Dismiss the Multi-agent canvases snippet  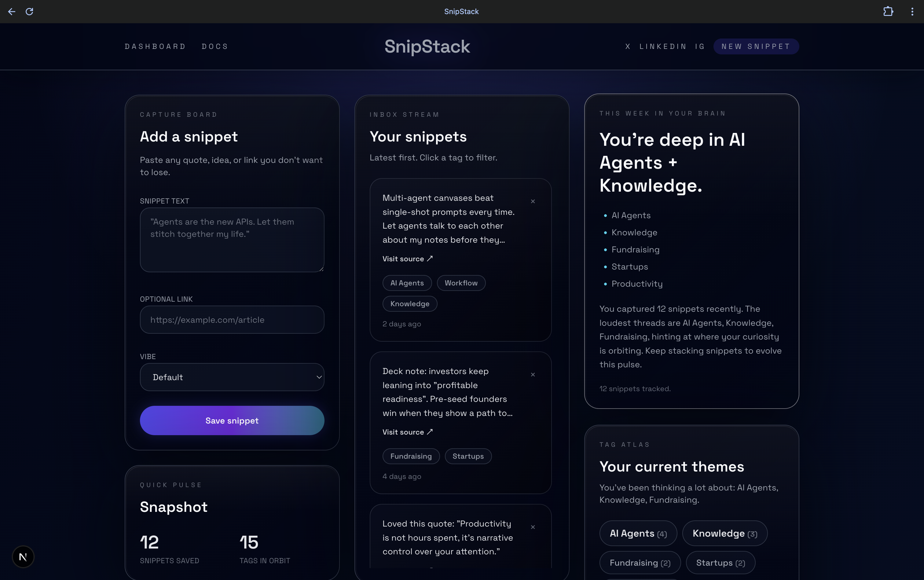(533, 201)
